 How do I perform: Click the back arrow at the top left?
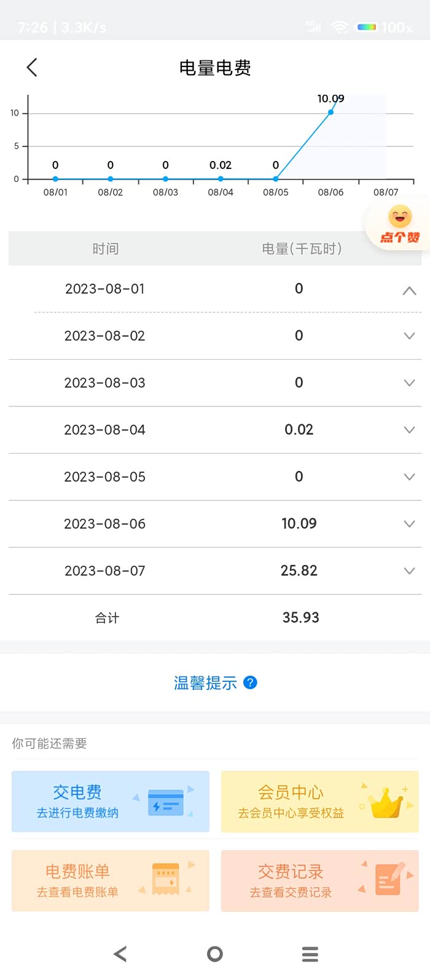(x=31, y=68)
